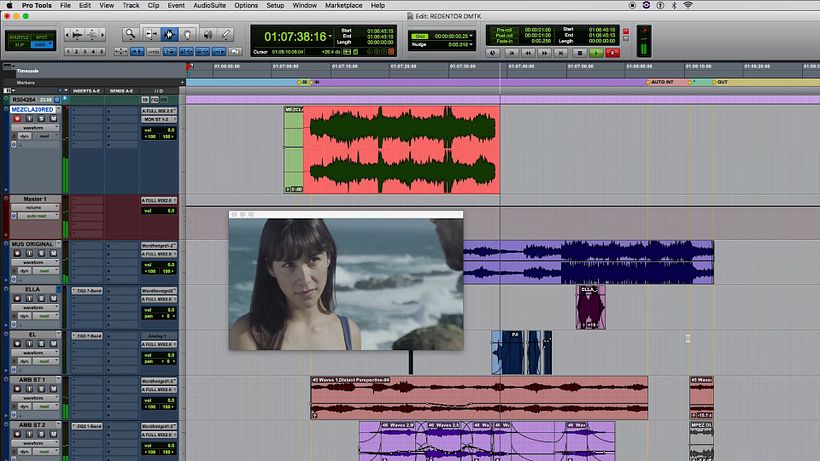Click the Bluetooth status icon
The image size is (820, 461).
674,5
